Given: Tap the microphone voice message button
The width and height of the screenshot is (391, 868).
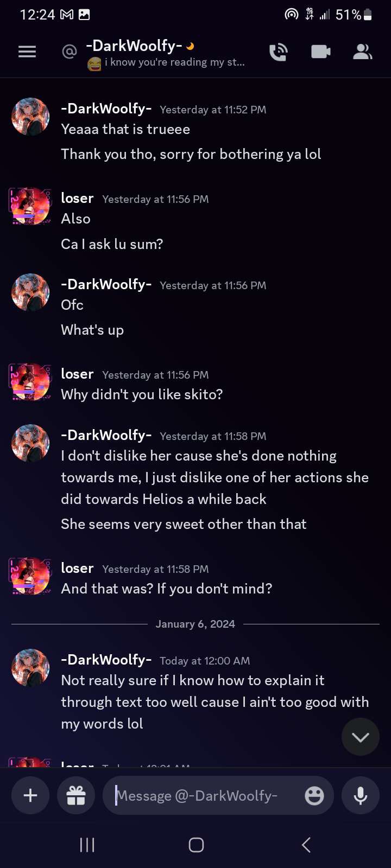Looking at the screenshot, I should (361, 795).
